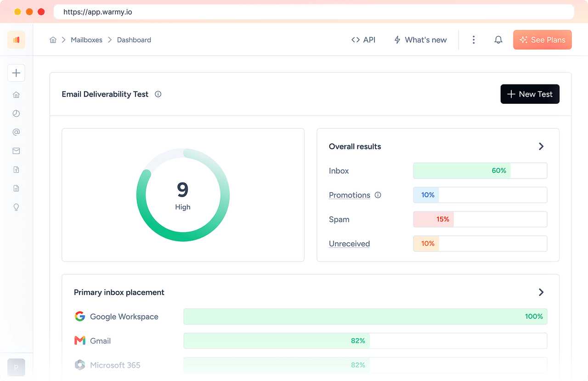This screenshot has width=588, height=381.
Task: Open the document upload sidebar icon
Action: point(16,170)
